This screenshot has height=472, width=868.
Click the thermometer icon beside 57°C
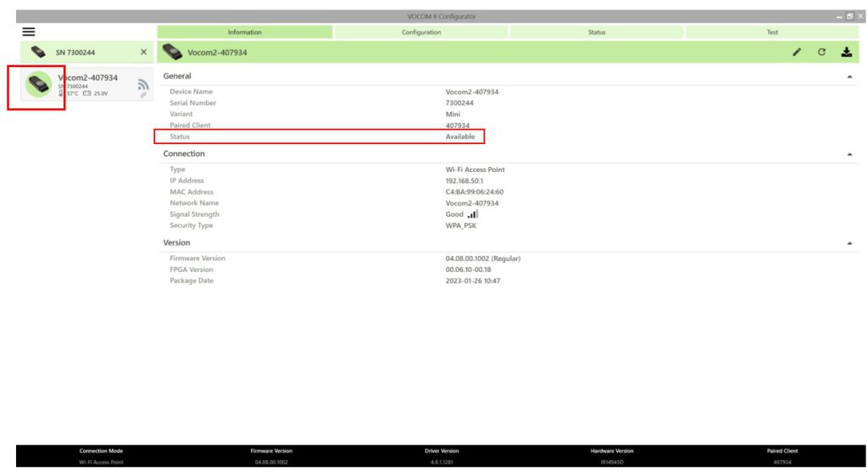[x=61, y=93]
